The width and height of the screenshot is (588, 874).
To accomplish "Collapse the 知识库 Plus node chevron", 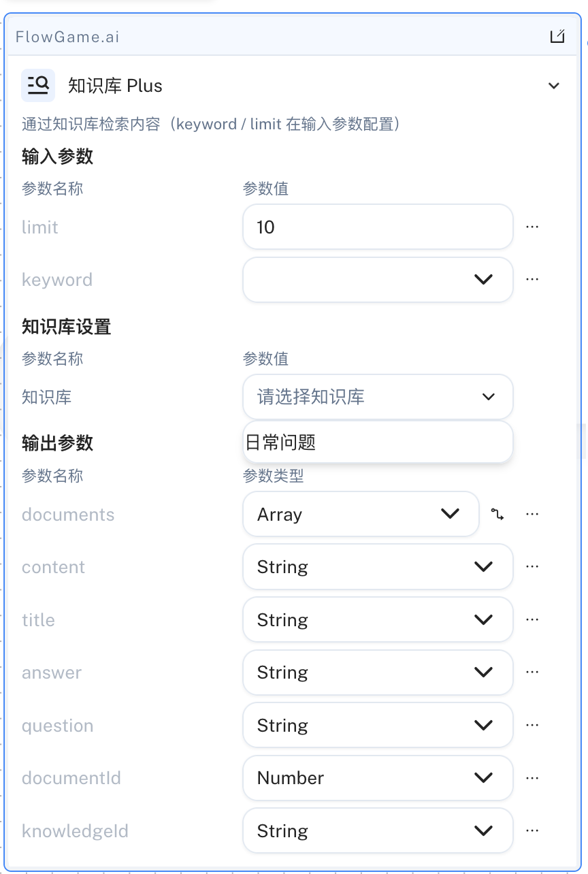I will pos(554,86).
